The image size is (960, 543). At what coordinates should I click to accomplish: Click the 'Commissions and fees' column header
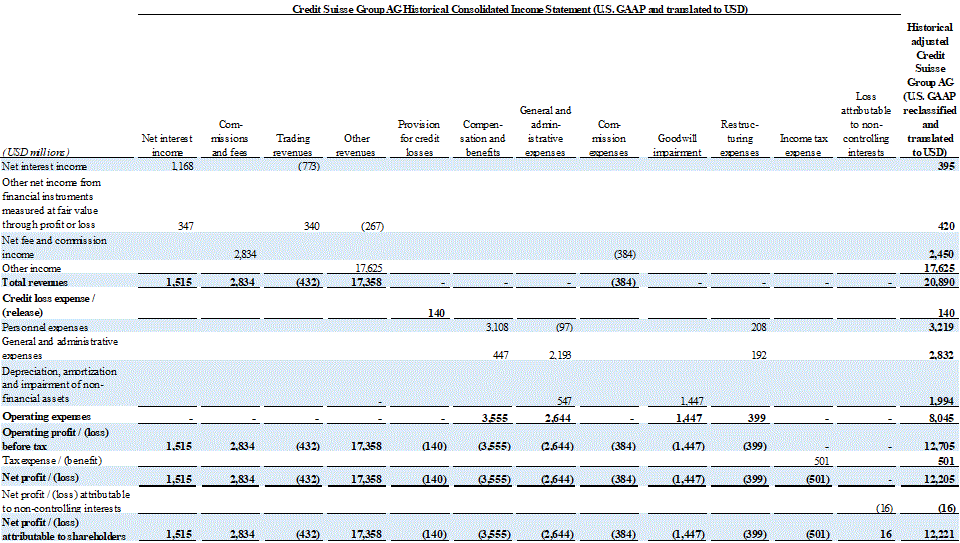230,138
